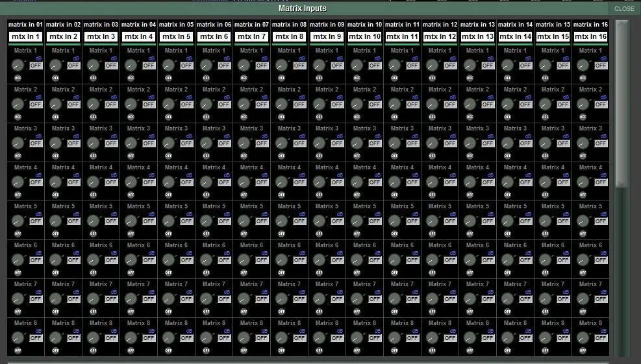Enable round OFF switch for Matrix 4 under matrix in 08
Screen dimensions: 641x364
281,195
